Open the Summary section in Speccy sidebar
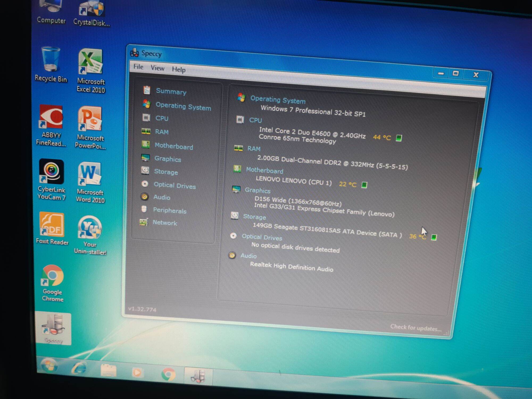The width and height of the screenshot is (532, 399). click(171, 92)
